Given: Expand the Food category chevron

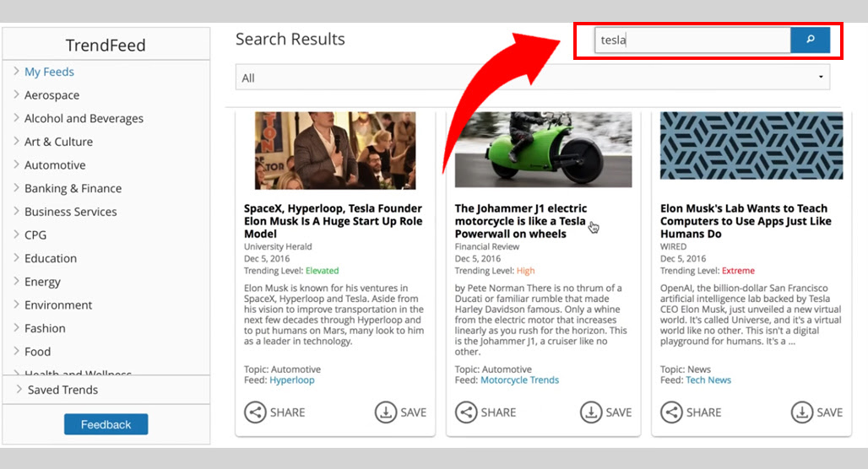Looking at the screenshot, I should coord(16,351).
